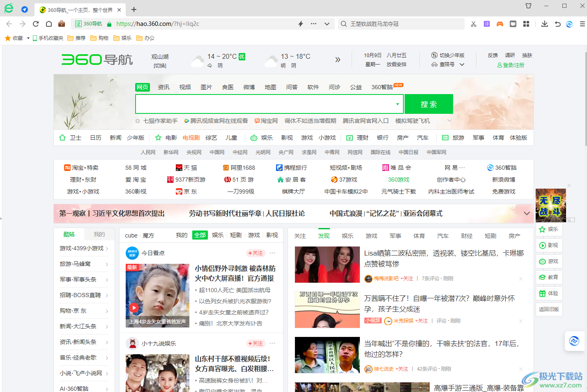Select 短剧 tab in cube panel
Image resolution: width=587 pixels, height=392 pixels.
coord(236,235)
